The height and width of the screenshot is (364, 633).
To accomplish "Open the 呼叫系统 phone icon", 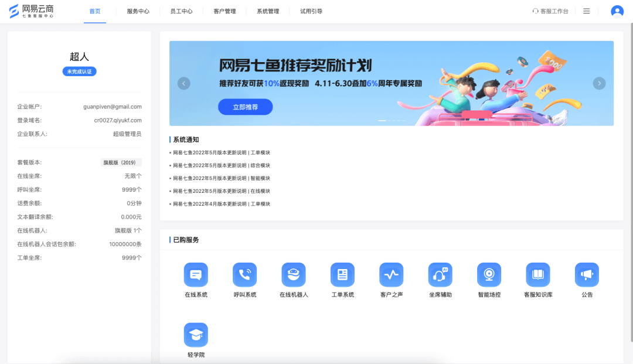I will (x=244, y=274).
